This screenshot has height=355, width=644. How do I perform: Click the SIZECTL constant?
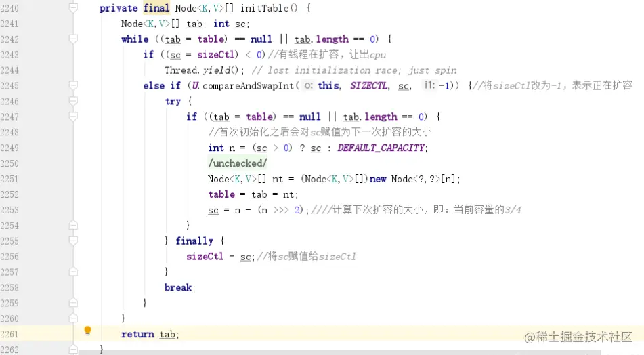tap(369, 85)
